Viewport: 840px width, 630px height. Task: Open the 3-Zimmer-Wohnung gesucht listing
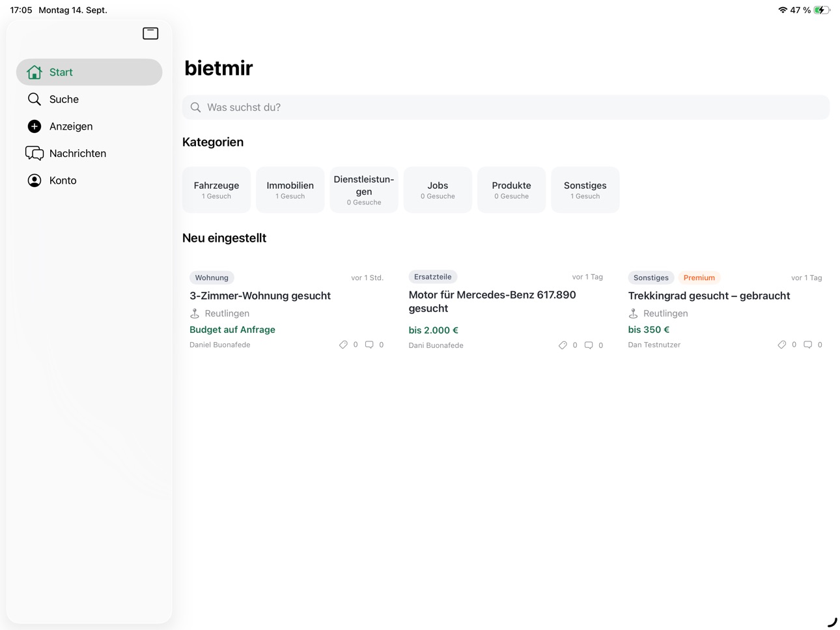point(287,311)
